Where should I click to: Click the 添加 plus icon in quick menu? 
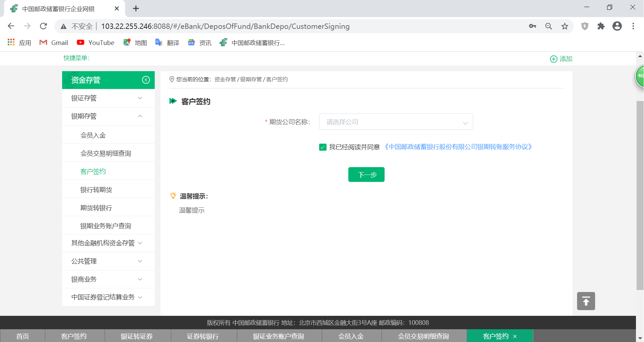553,59
